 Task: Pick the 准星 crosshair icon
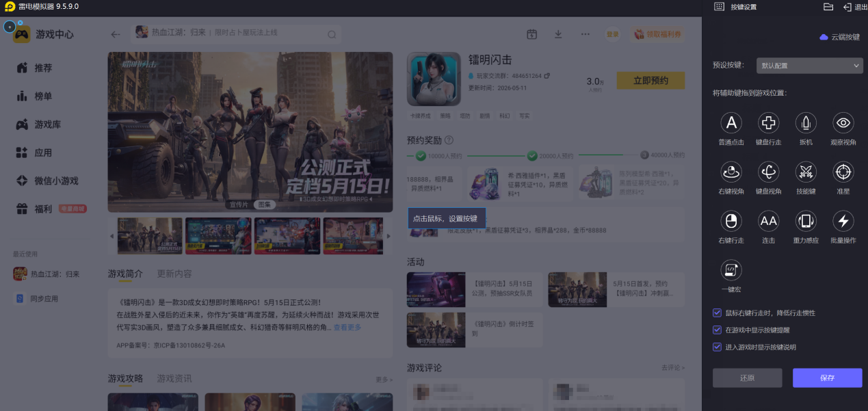843,172
